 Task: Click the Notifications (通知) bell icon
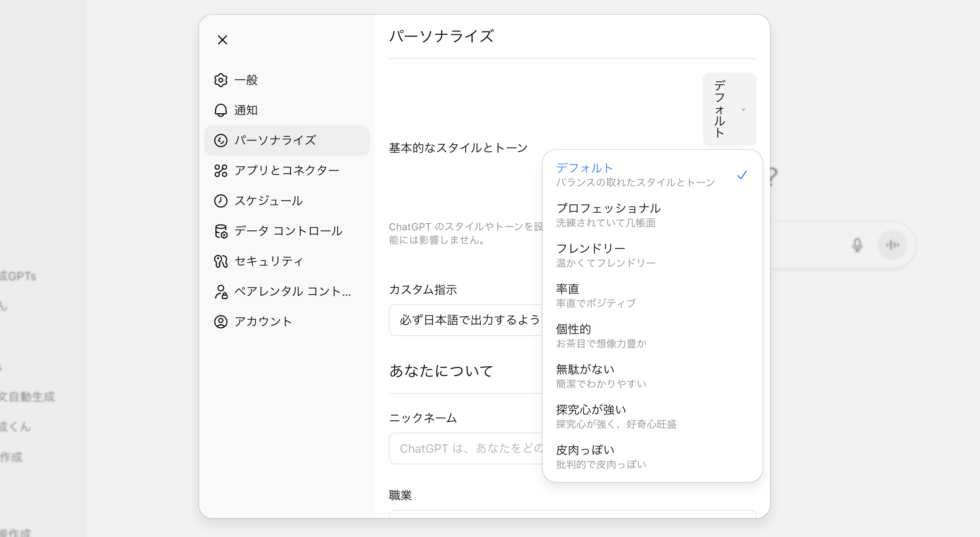(x=221, y=110)
